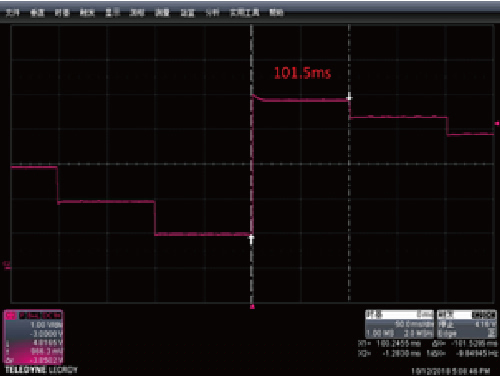Screen dimensions: 500x376
Task: Select the left vertical cursor crosshair on waveform
Action: (252, 238)
